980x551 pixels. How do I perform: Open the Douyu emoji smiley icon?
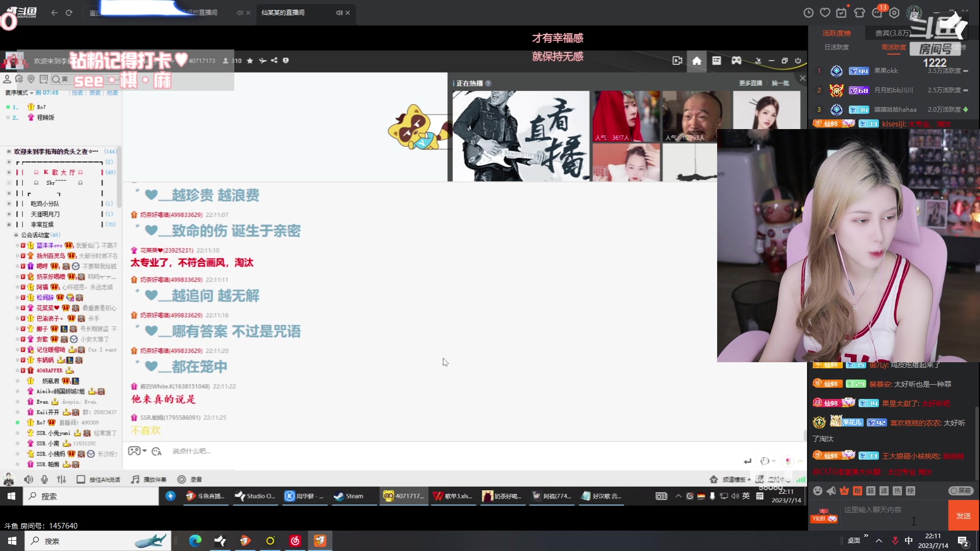coord(818,491)
